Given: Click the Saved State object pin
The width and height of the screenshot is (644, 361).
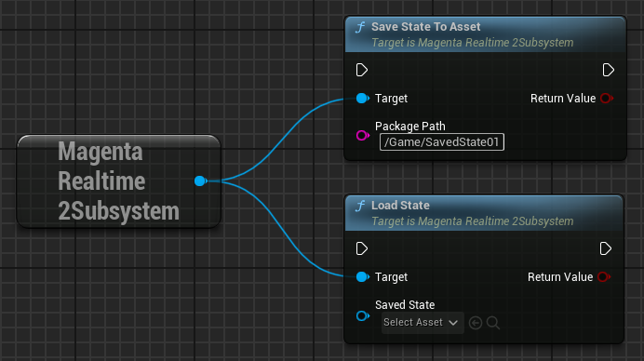Looking at the screenshot, I should click(363, 315).
